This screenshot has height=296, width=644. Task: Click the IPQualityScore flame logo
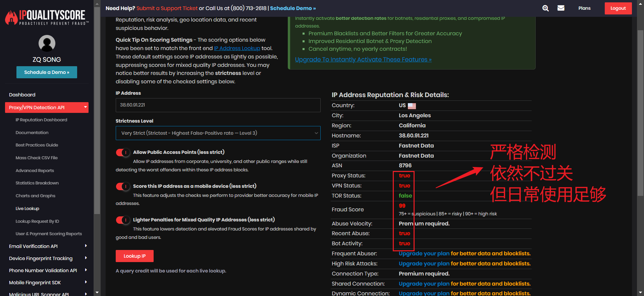[47, 17]
